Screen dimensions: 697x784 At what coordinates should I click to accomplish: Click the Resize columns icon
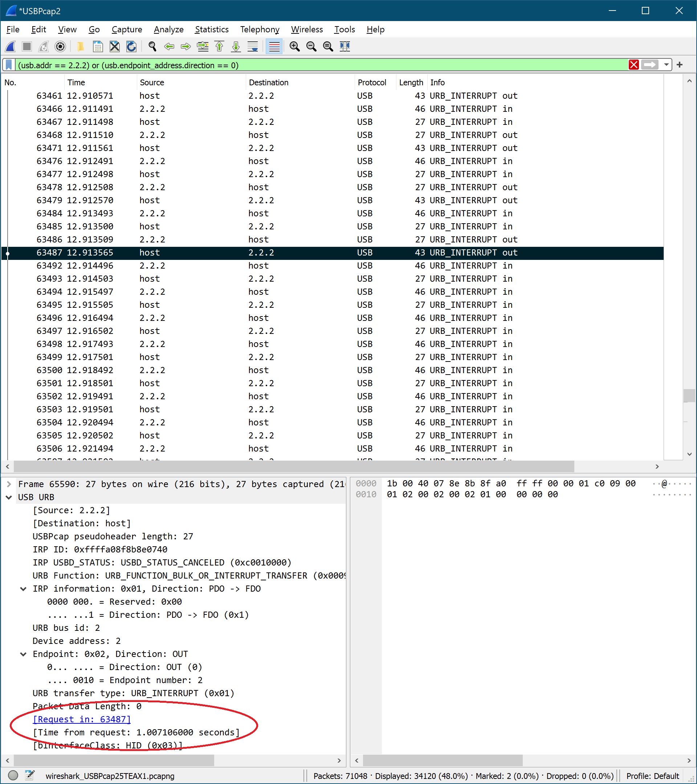[x=345, y=46]
